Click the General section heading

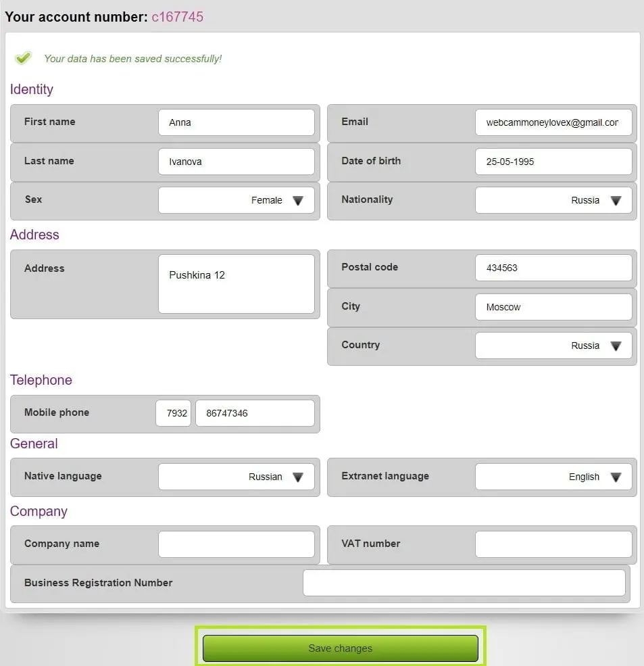34,444
